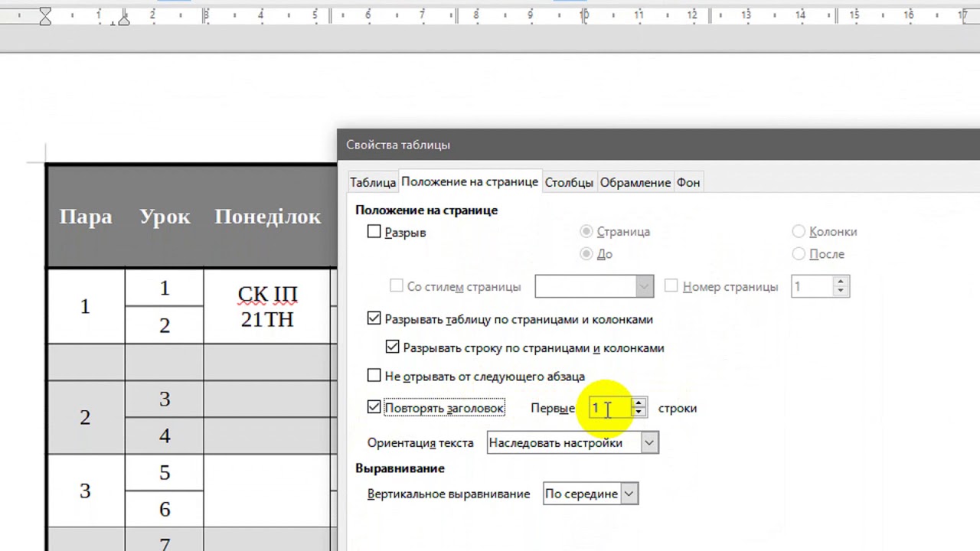This screenshot has height=551, width=980.
Task: Select lesson number 4 cell
Action: pos(165,436)
